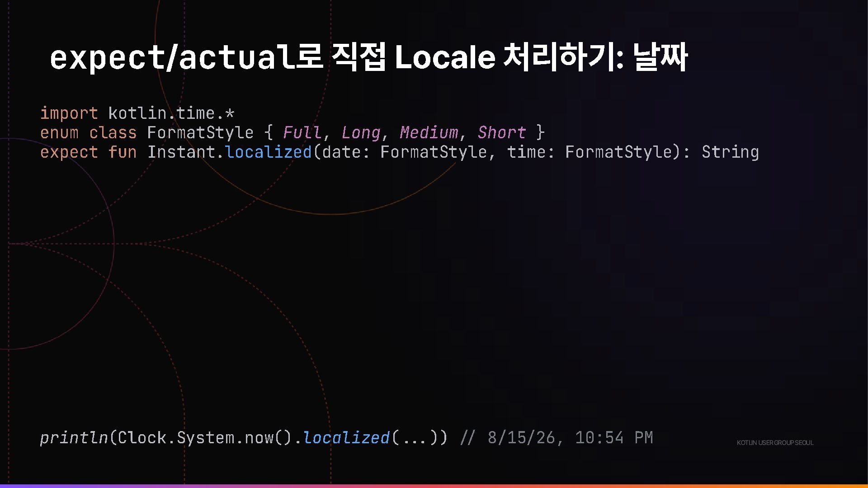This screenshot has width=868, height=488.
Task: Click the "expect" keyword in the code
Action: click(x=69, y=152)
